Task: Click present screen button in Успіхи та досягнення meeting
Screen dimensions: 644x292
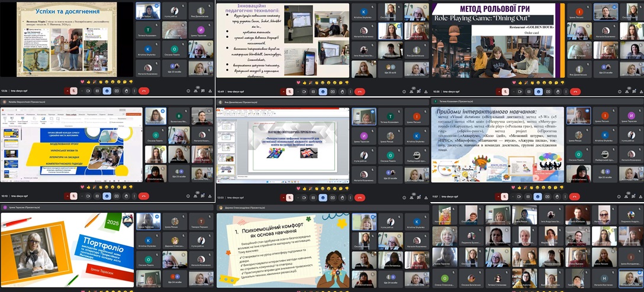Action: (117, 91)
